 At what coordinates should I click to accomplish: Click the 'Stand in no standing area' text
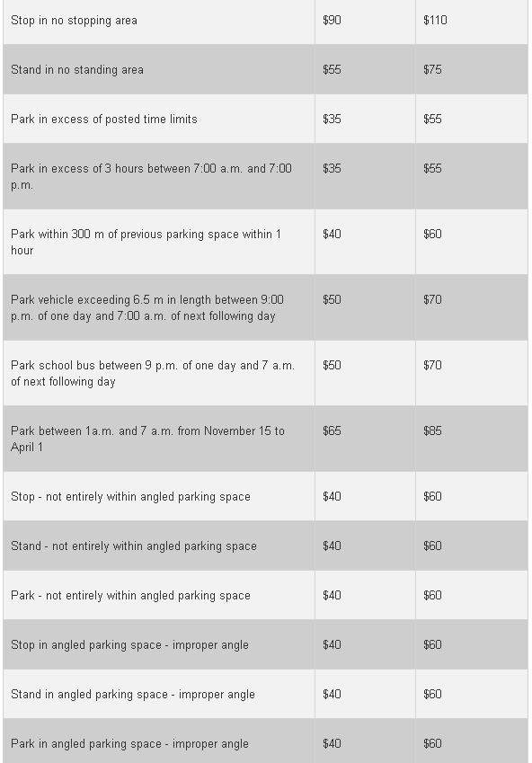pos(77,69)
